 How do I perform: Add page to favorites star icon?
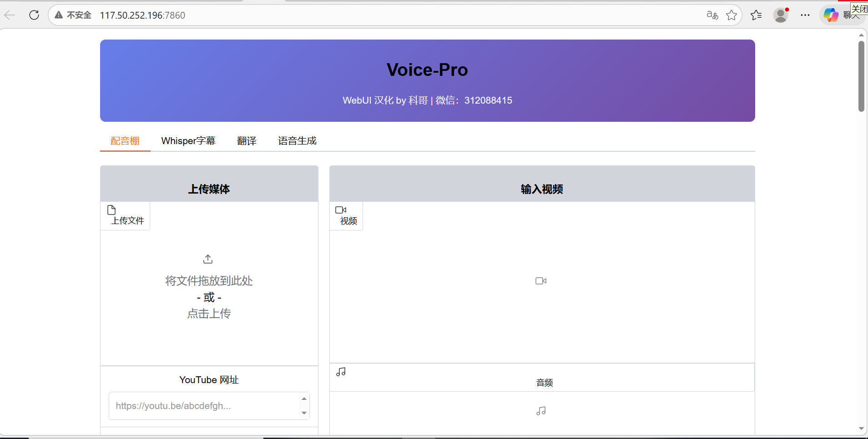[x=732, y=15]
